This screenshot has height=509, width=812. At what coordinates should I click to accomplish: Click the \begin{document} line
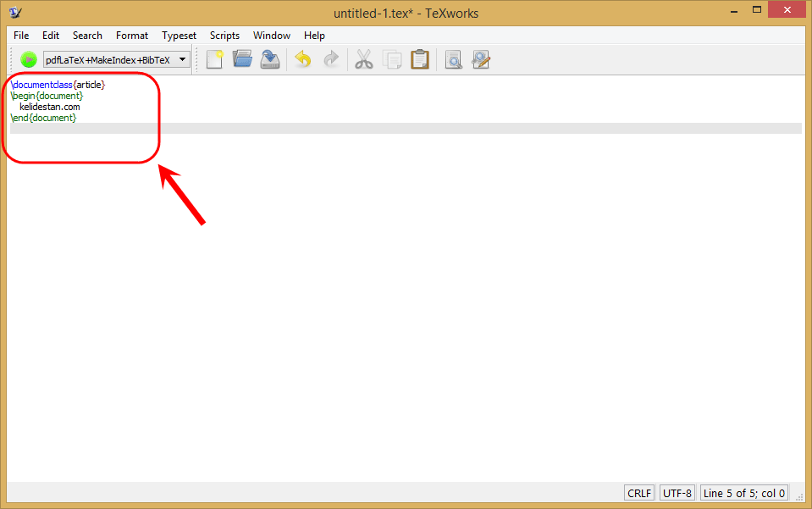tap(47, 96)
